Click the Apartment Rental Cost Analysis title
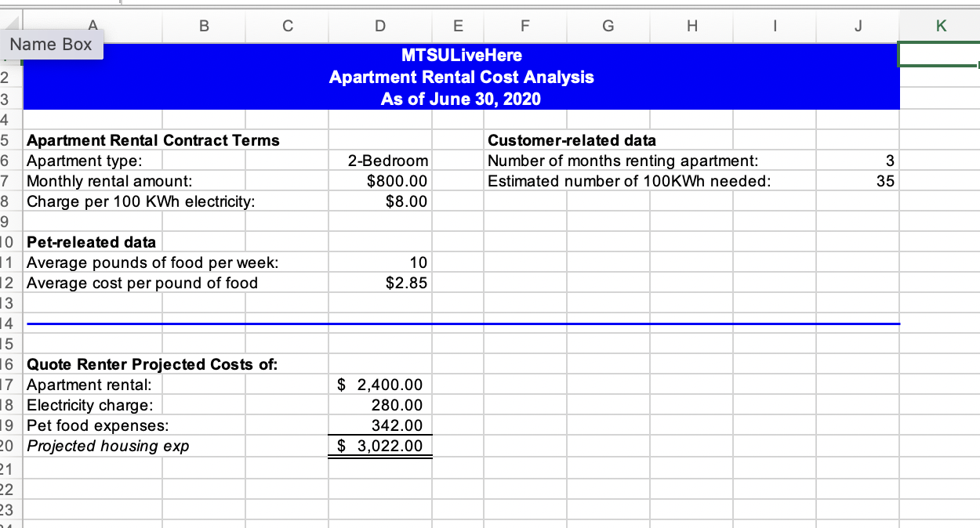 coord(461,77)
